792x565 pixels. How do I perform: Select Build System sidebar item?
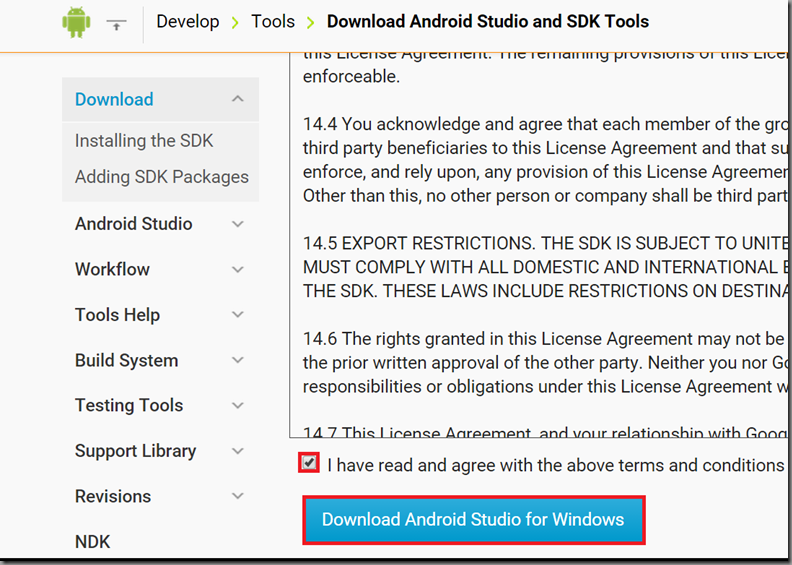click(126, 361)
